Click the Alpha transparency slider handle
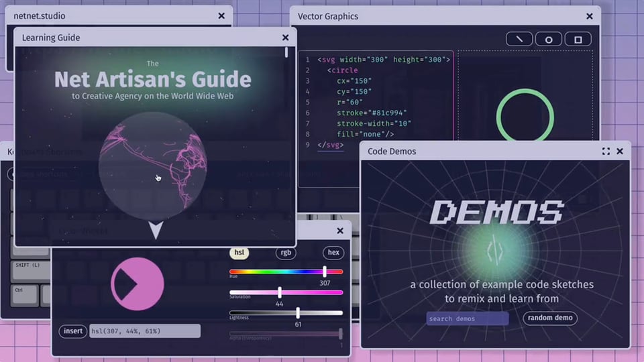Viewport: 644px width, 362px height. (x=341, y=334)
